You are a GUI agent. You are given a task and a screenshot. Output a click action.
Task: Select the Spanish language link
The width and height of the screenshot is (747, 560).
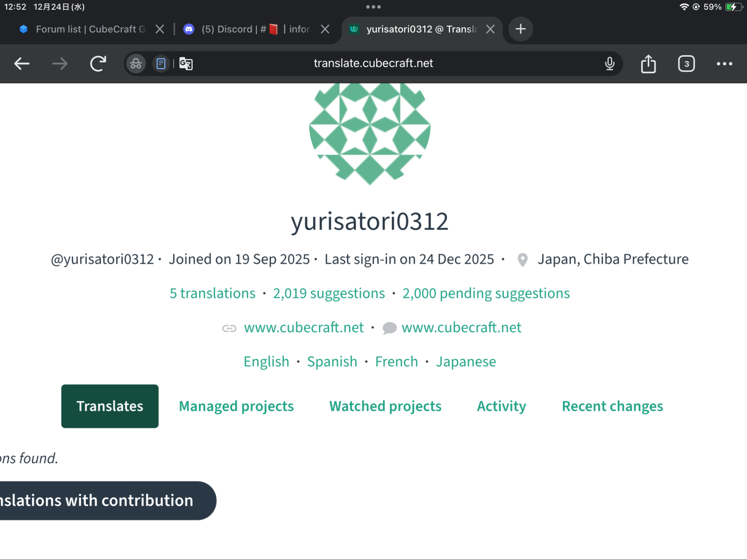[x=332, y=362]
